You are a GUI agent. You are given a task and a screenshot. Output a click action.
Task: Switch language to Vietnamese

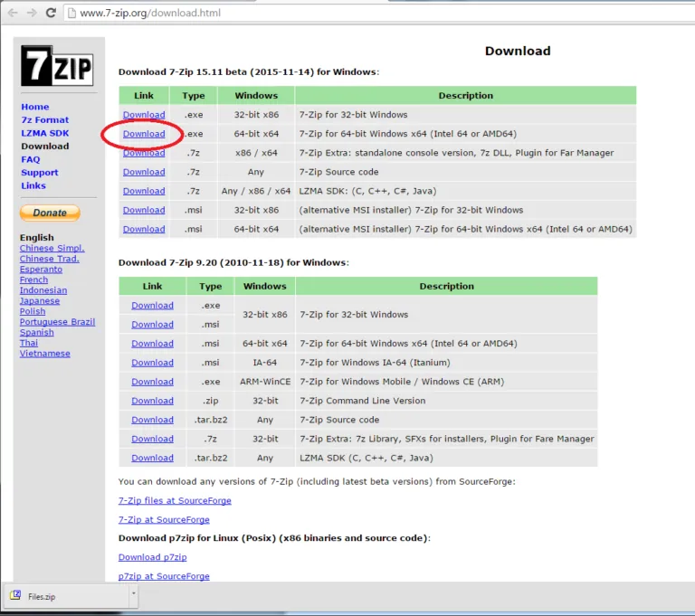[44, 354]
